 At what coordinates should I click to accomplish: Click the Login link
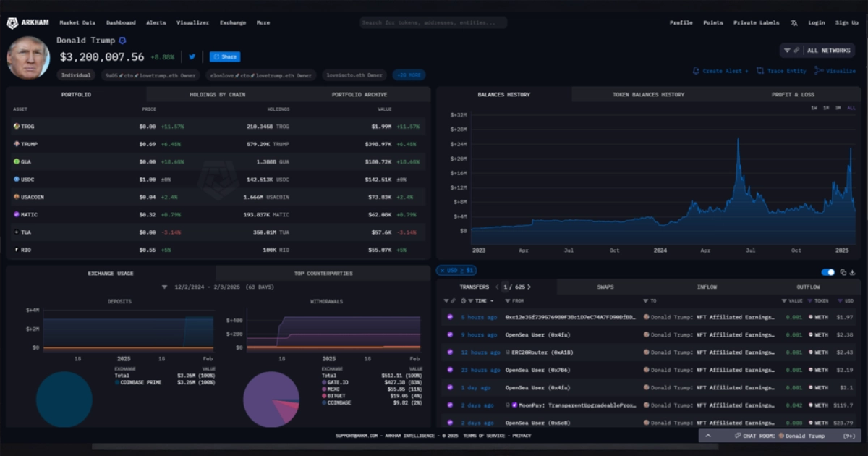point(817,22)
